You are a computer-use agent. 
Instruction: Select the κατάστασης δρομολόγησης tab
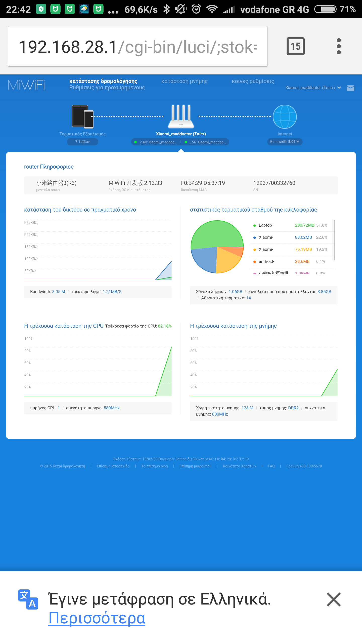point(103,81)
